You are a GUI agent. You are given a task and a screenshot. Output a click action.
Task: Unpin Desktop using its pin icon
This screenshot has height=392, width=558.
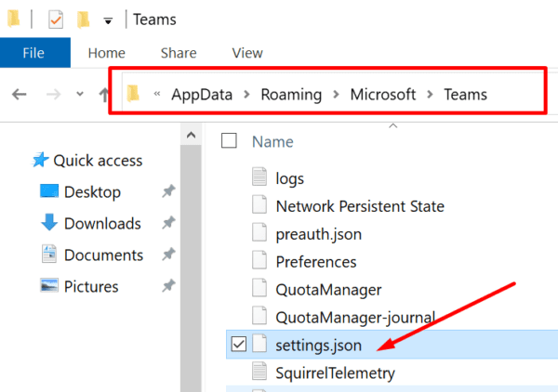pos(168,191)
